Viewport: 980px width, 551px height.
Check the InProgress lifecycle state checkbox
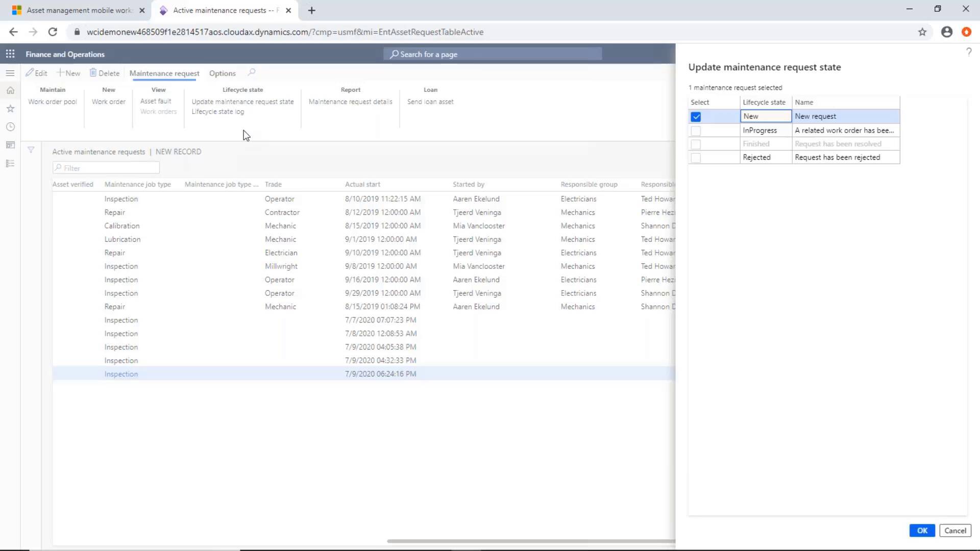click(x=696, y=130)
